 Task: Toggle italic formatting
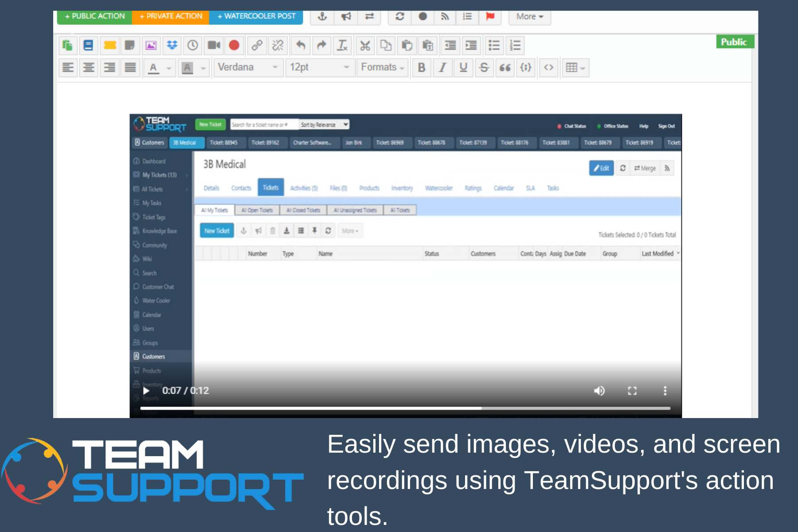point(442,67)
